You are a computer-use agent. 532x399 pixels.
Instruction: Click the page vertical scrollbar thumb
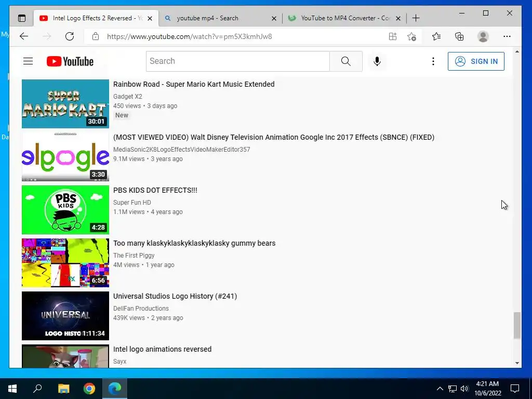(x=517, y=325)
